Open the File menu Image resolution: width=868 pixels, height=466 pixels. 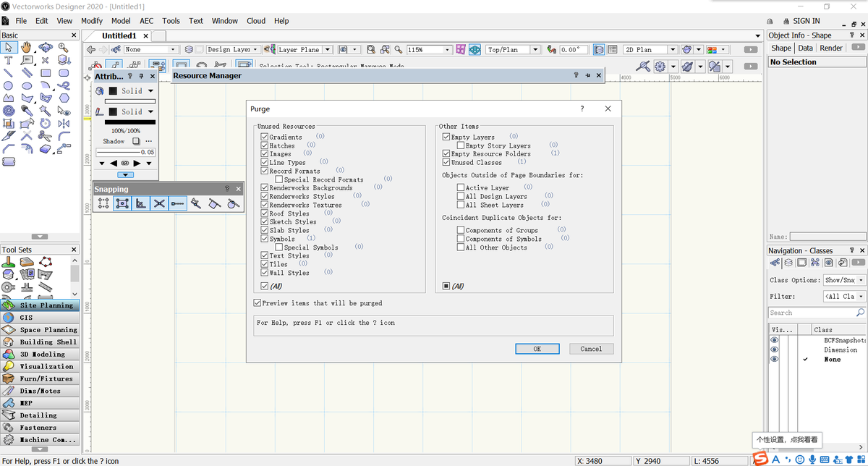21,21
